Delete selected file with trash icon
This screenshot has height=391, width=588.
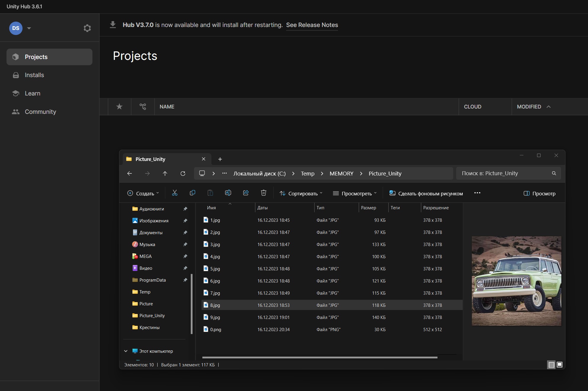tap(264, 193)
